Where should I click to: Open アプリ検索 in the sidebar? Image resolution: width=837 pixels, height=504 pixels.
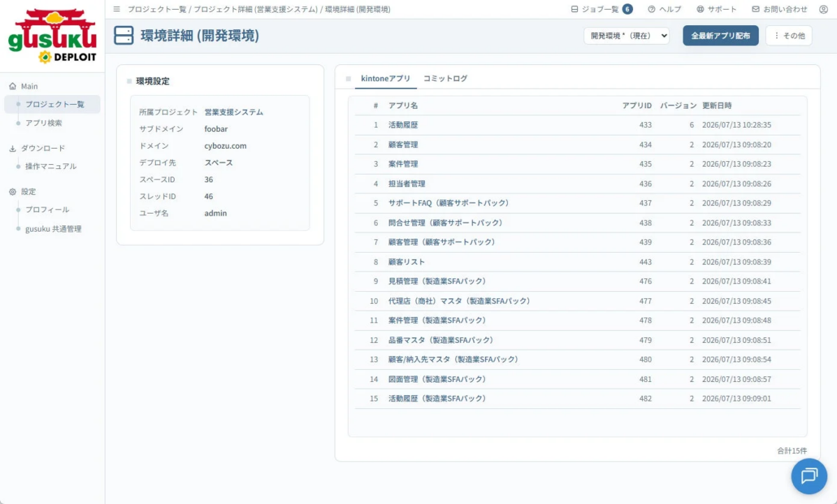click(44, 123)
